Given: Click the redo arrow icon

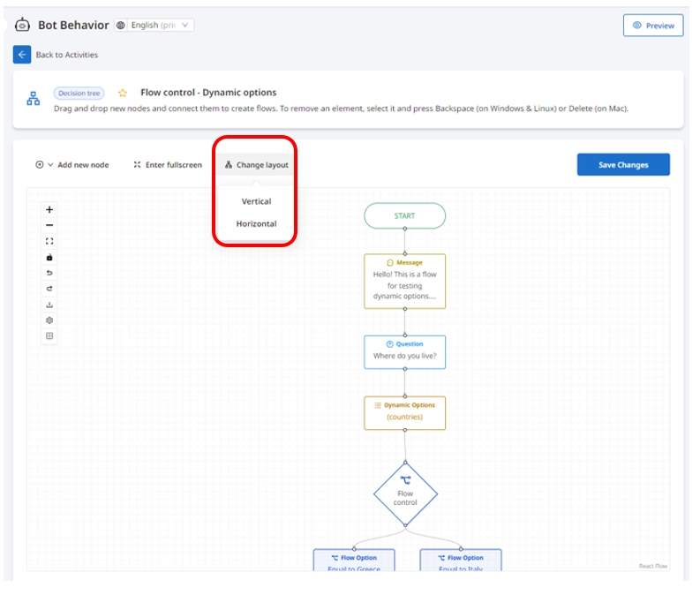Looking at the screenshot, I should [x=49, y=289].
